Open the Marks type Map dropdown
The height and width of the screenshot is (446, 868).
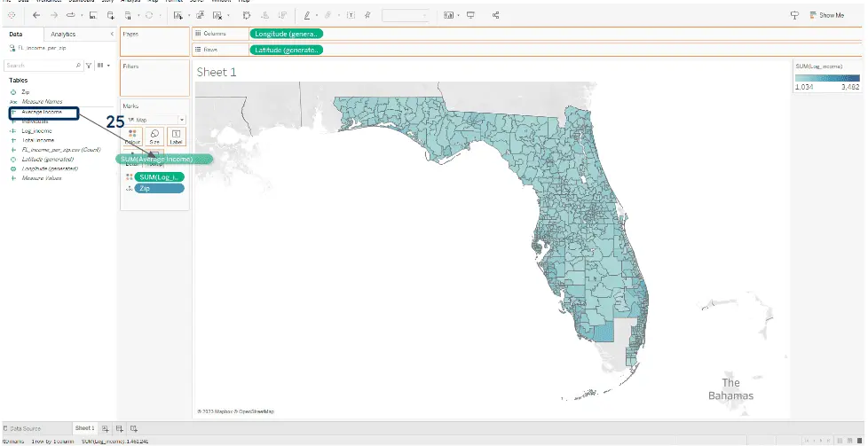[155, 119]
